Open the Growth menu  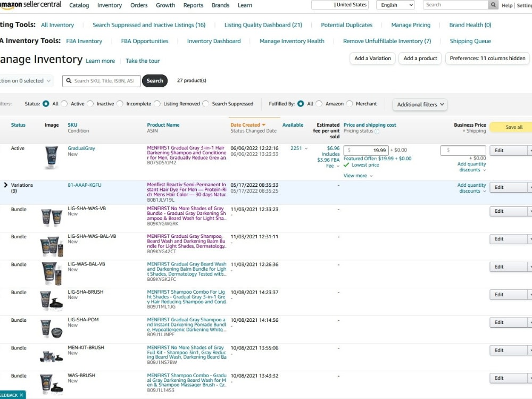click(165, 5)
